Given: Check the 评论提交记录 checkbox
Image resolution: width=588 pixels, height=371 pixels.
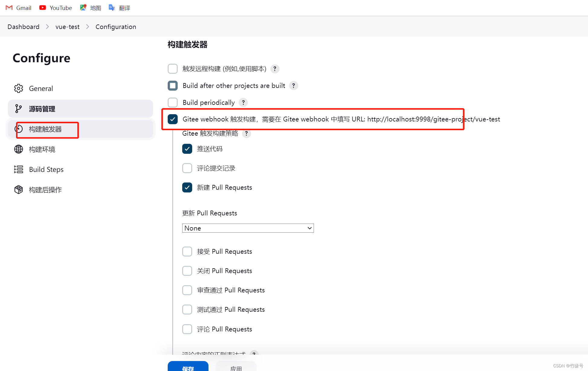Looking at the screenshot, I should tap(187, 168).
